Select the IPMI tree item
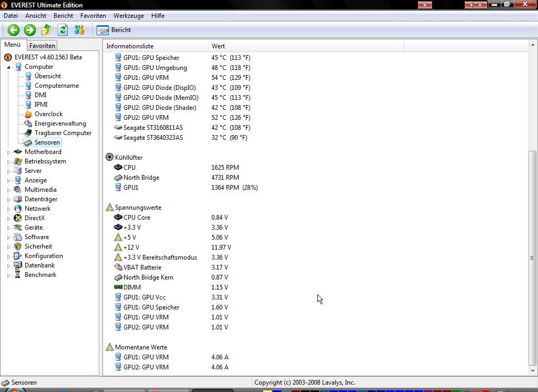Screen dimensions: 538x392 (41, 105)
